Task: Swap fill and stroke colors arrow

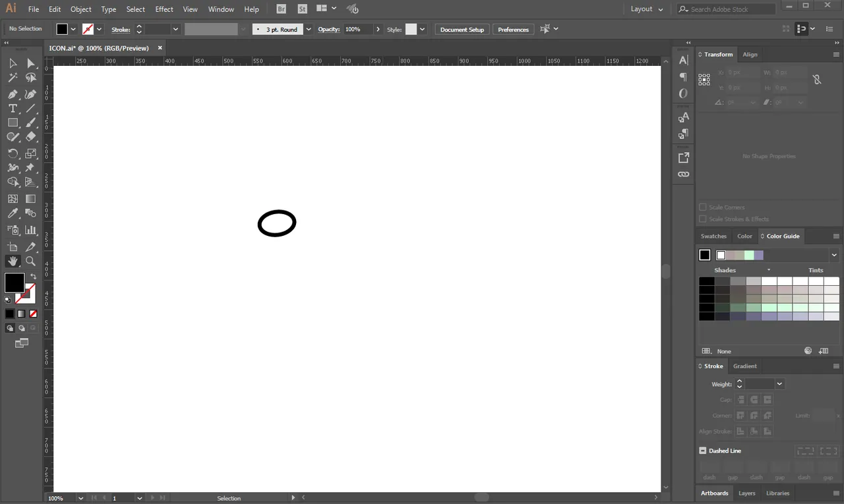Action: coord(33,276)
